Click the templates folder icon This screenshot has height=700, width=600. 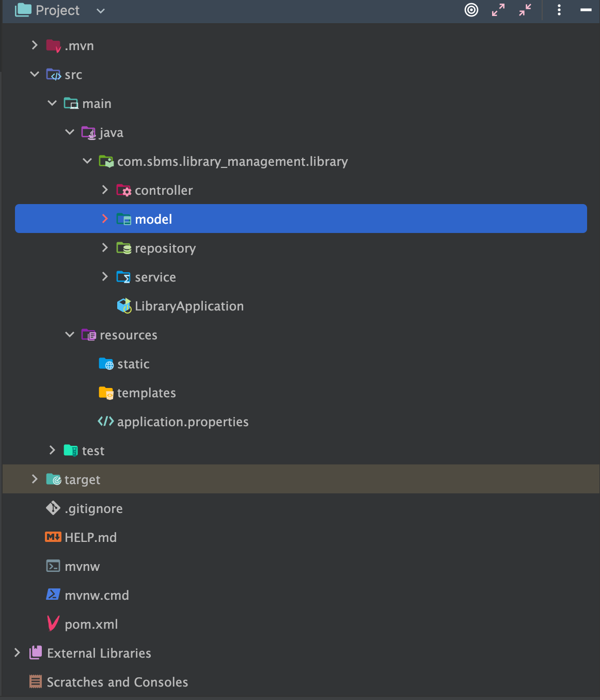(106, 393)
